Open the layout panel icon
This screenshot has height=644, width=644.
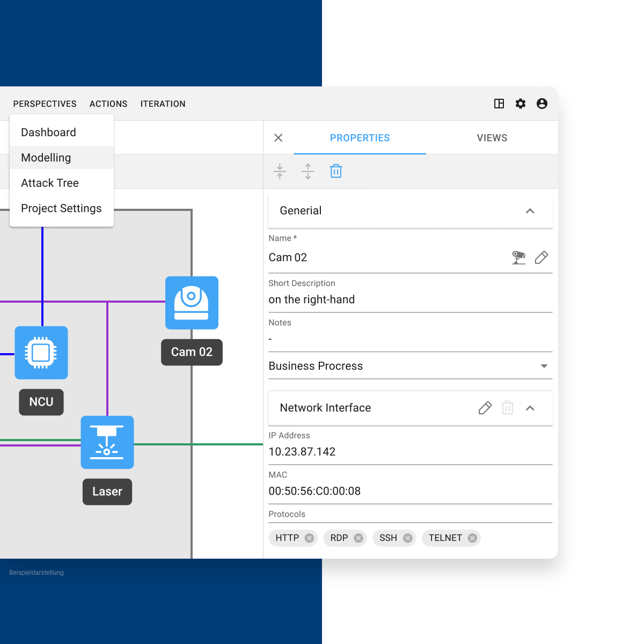click(499, 104)
